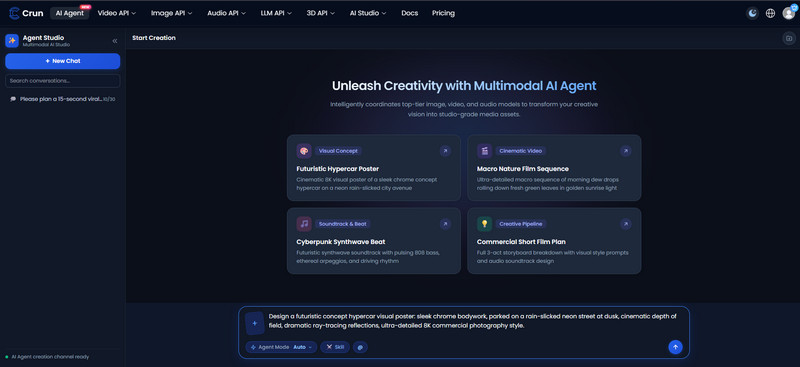Screen dimensions: 800x367
Task: Send the prompt with the arrow button
Action: [x=675, y=347]
